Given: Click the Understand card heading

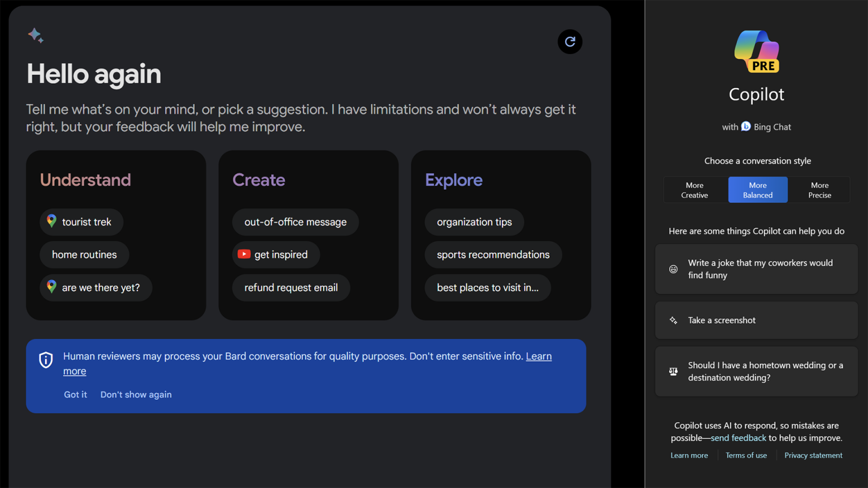Looking at the screenshot, I should click(x=85, y=180).
